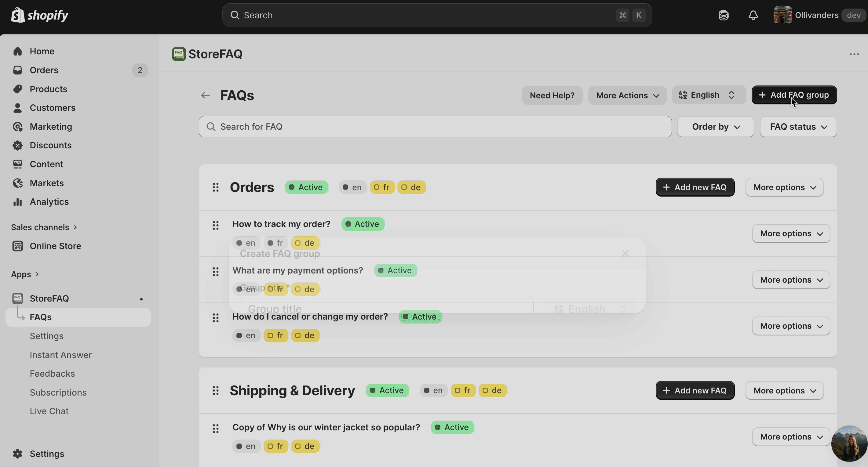Expand the Apps section
This screenshot has height=467, width=868.
click(25, 274)
